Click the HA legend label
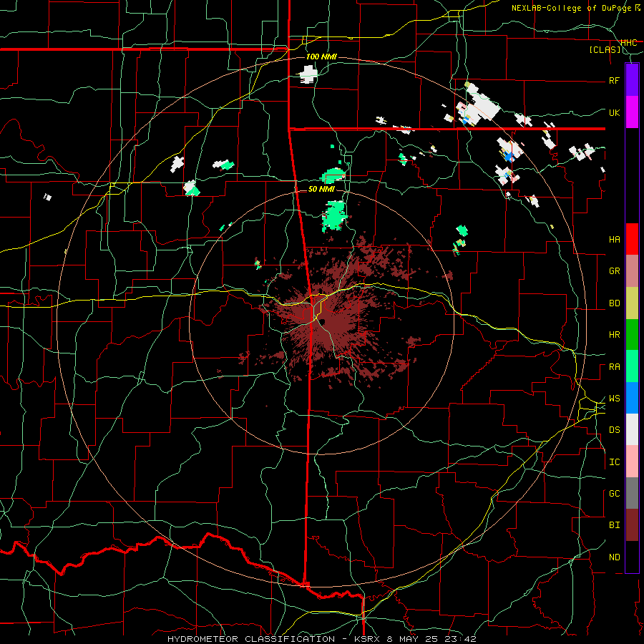 click(x=615, y=240)
